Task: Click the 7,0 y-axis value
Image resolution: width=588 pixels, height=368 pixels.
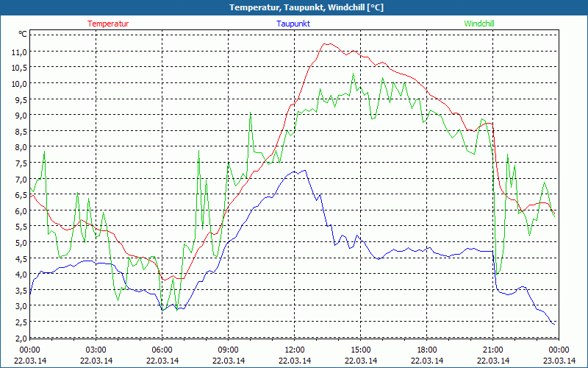Action: [21, 179]
